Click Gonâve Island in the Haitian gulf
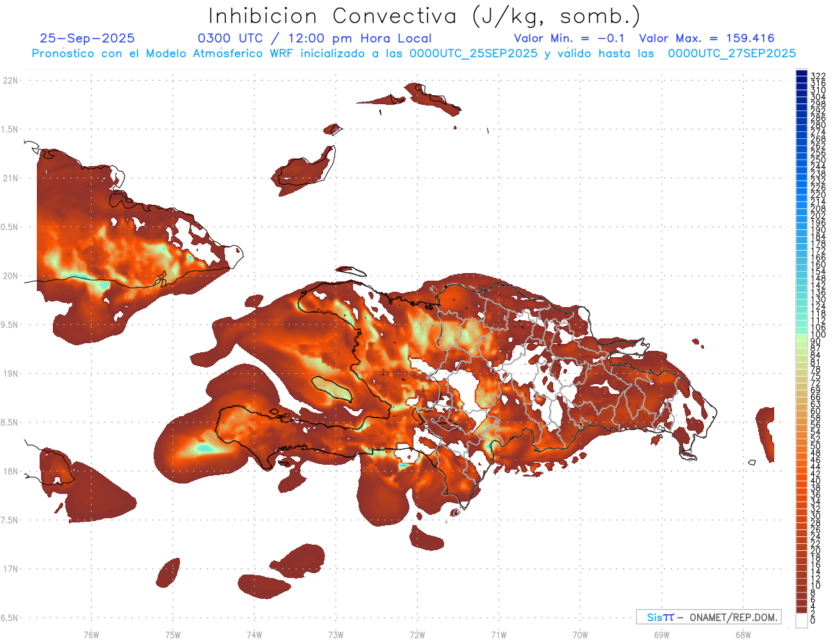834x644 pixels. click(332, 390)
